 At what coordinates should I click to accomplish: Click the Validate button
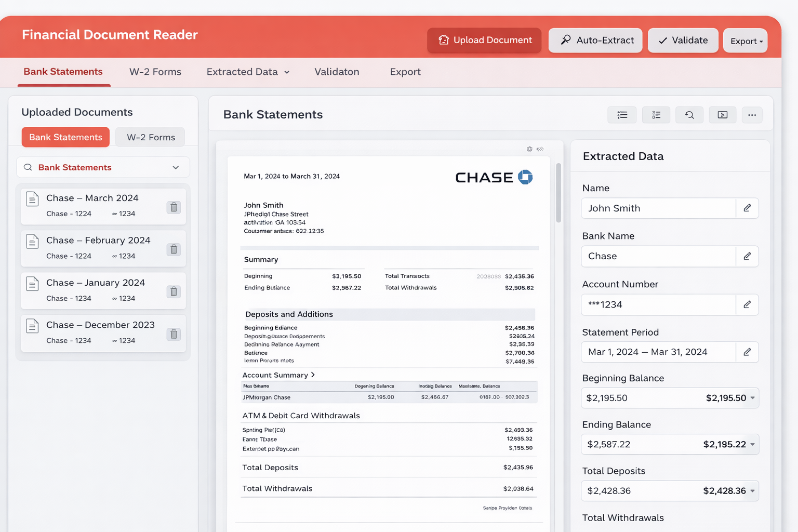[x=683, y=41]
